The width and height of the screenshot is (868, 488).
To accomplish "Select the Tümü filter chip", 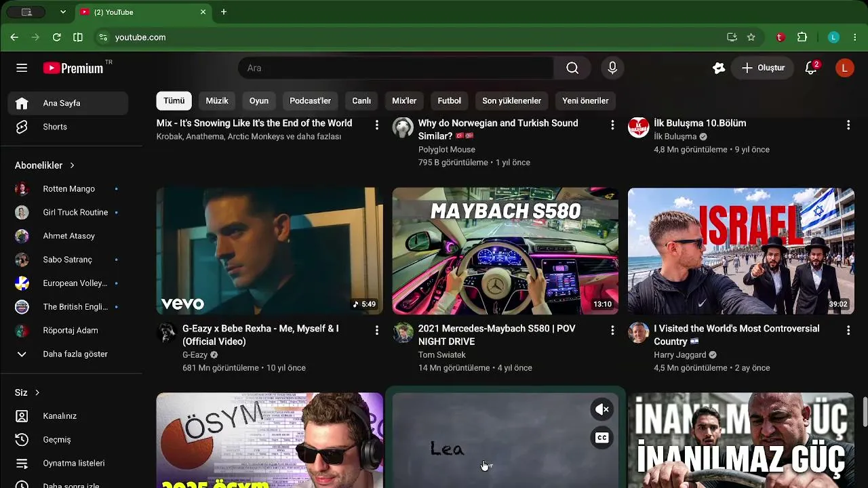I will pos(174,101).
